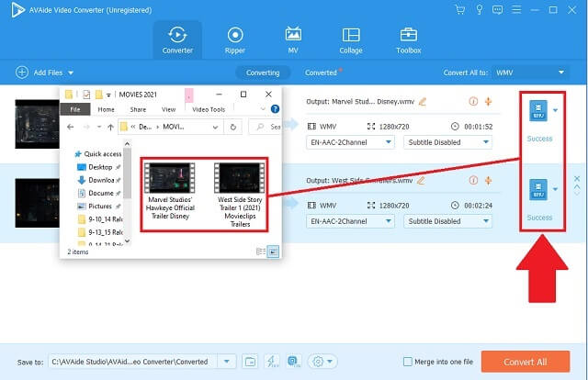Enable Merge into one file checkbox
Image resolution: width=588 pixels, height=380 pixels.
coord(408,362)
